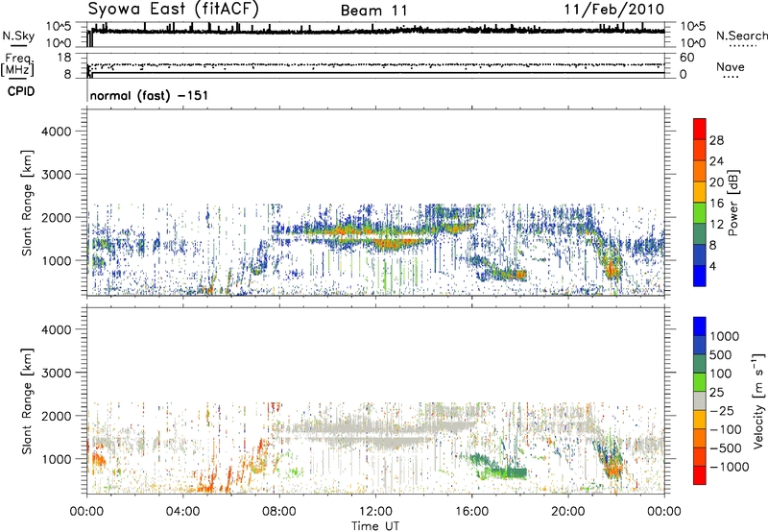Select the "28" power color bar label

coord(716,140)
